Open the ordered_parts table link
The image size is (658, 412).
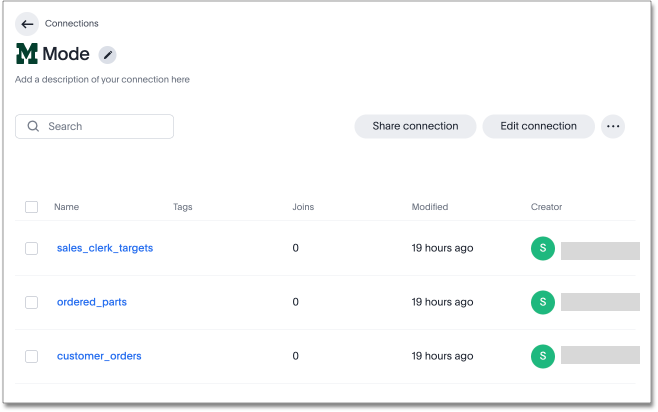point(92,302)
